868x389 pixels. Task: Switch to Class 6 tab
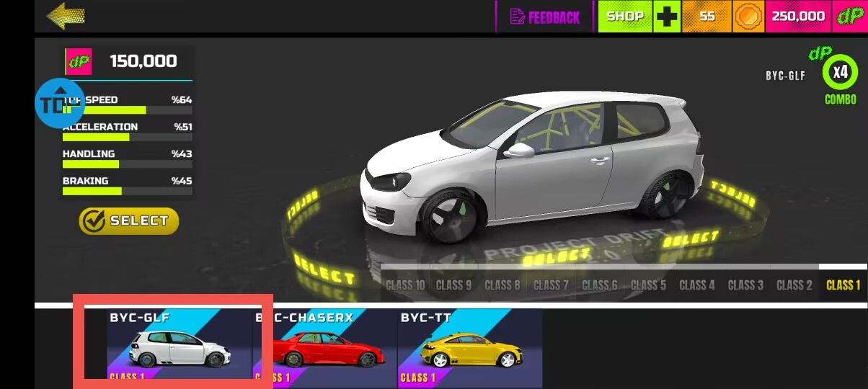600,285
